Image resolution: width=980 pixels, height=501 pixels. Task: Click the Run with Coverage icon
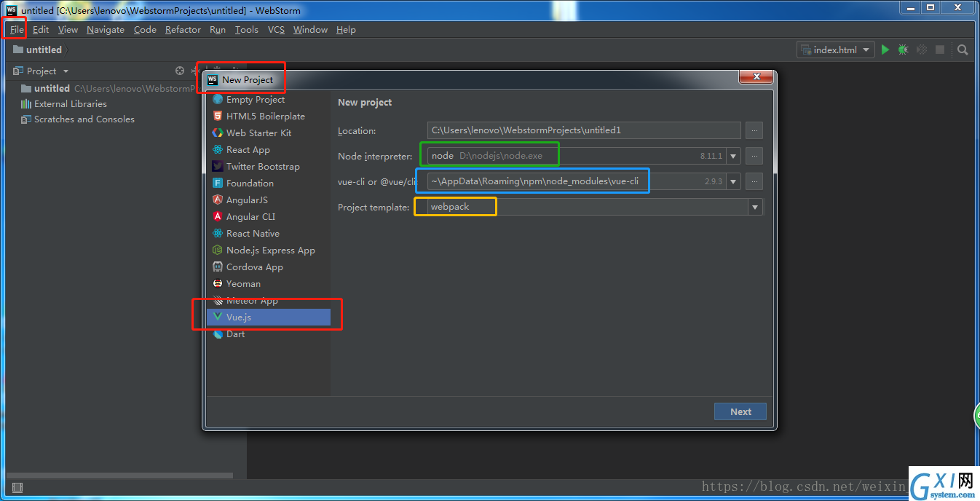922,50
